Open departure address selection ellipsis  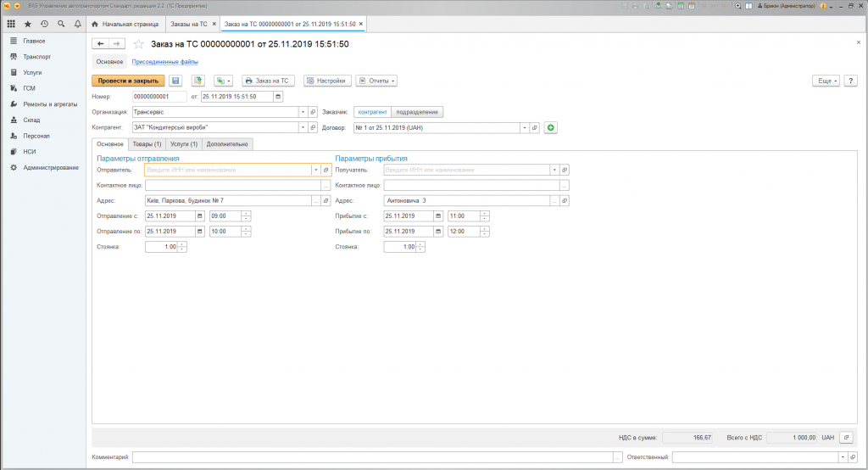(x=316, y=200)
